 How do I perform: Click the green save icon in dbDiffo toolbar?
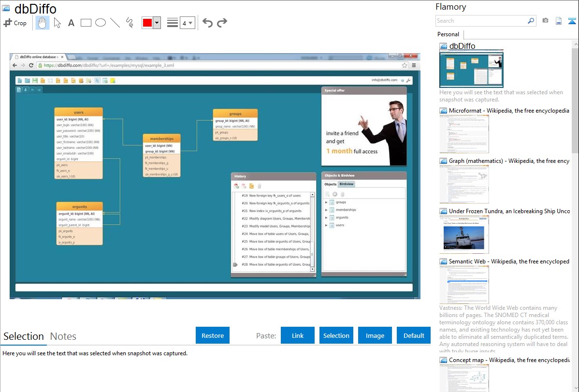coord(35,80)
